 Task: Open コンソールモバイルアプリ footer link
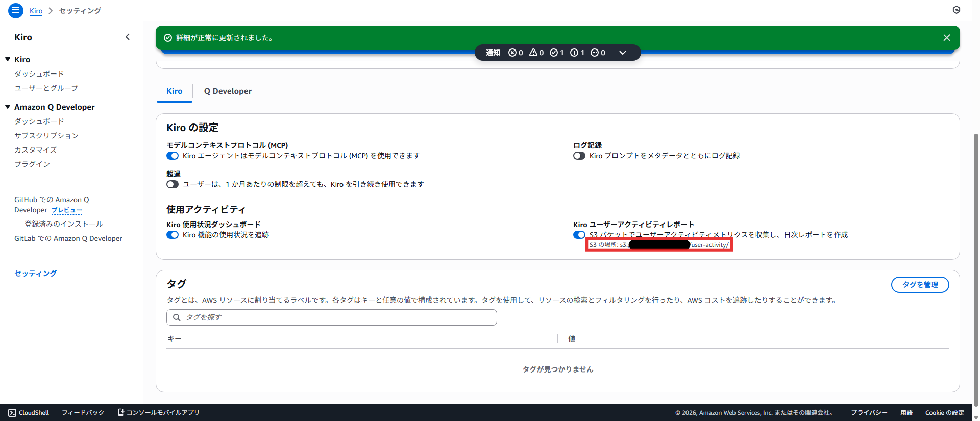tap(159, 413)
